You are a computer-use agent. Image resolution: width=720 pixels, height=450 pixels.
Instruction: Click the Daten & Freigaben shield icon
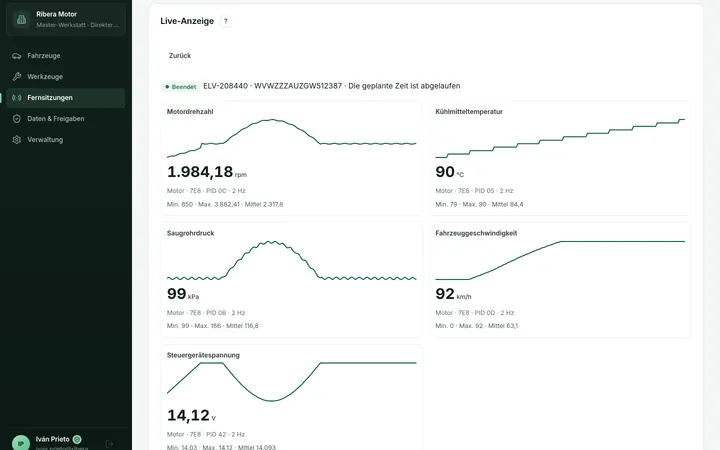click(x=17, y=119)
